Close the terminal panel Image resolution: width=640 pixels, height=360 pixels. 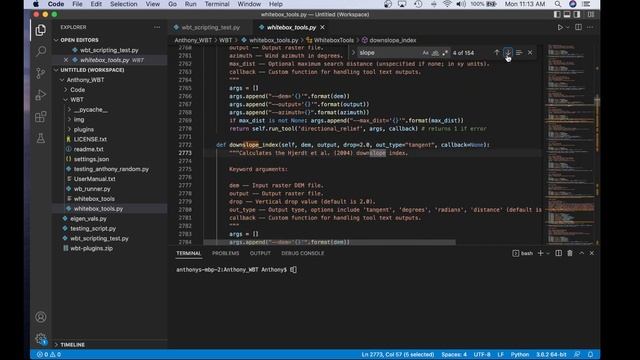(592, 253)
